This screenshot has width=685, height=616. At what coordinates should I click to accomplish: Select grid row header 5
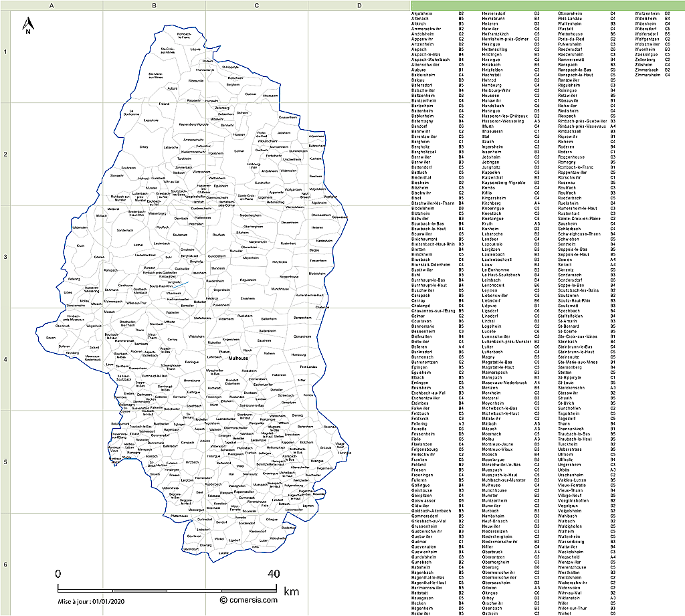pos(5,461)
